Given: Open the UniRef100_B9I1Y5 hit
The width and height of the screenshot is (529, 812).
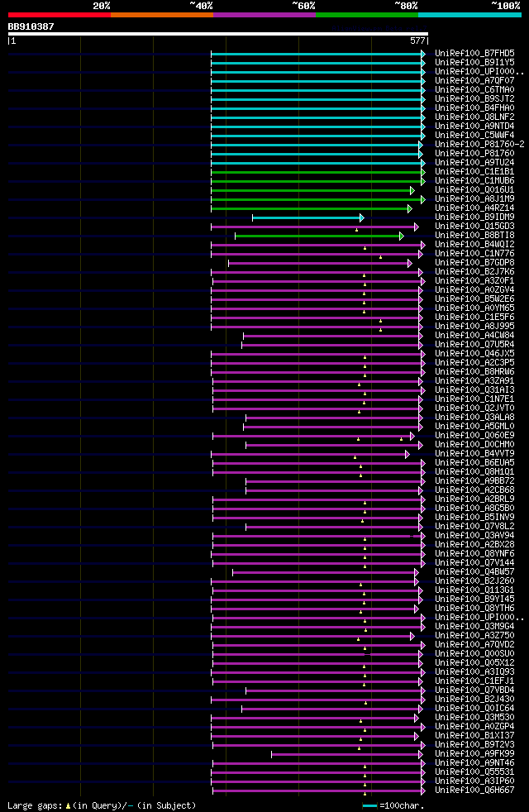Looking at the screenshot, I should click(x=474, y=63).
